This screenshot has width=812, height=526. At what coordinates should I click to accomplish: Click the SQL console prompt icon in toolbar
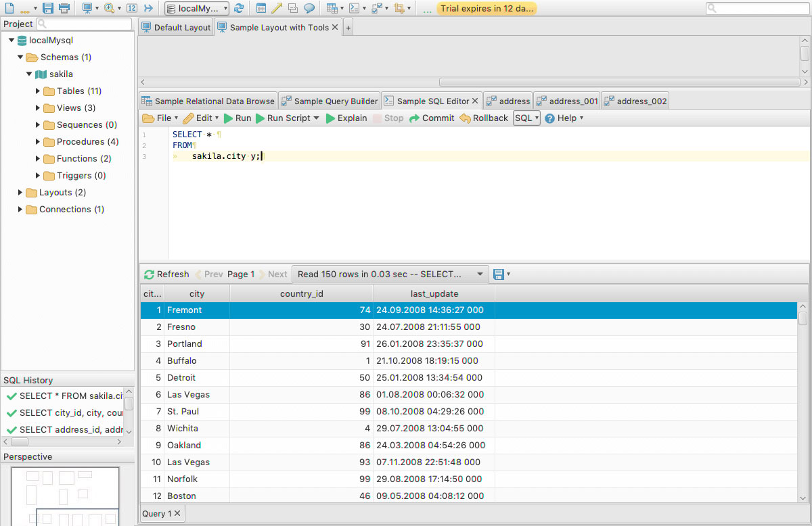click(354, 8)
